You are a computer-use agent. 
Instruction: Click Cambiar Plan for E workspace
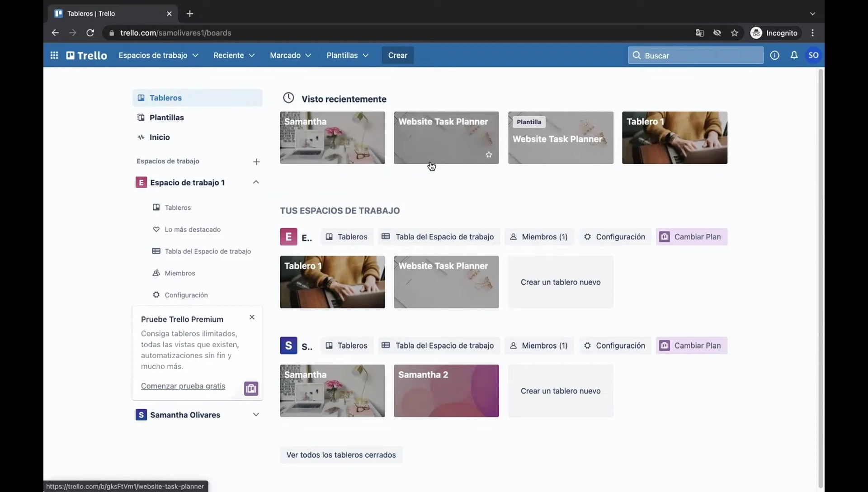click(x=691, y=237)
